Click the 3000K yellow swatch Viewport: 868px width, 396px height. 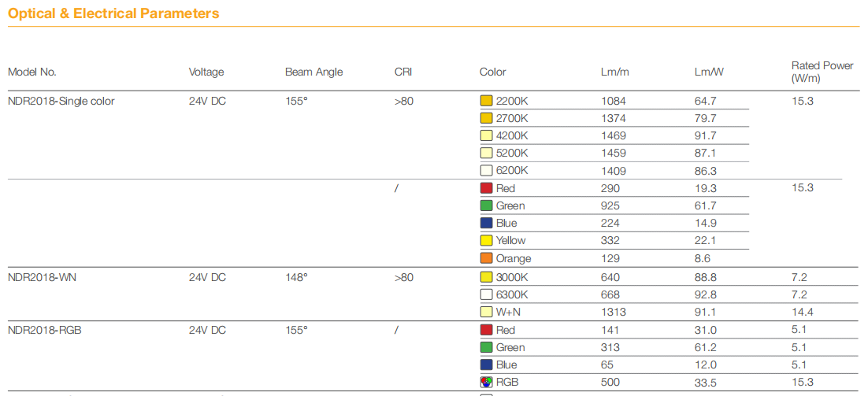(x=485, y=277)
